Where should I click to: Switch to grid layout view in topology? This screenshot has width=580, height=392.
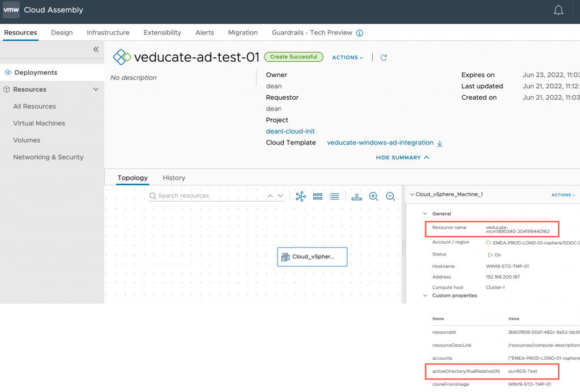pos(317,196)
